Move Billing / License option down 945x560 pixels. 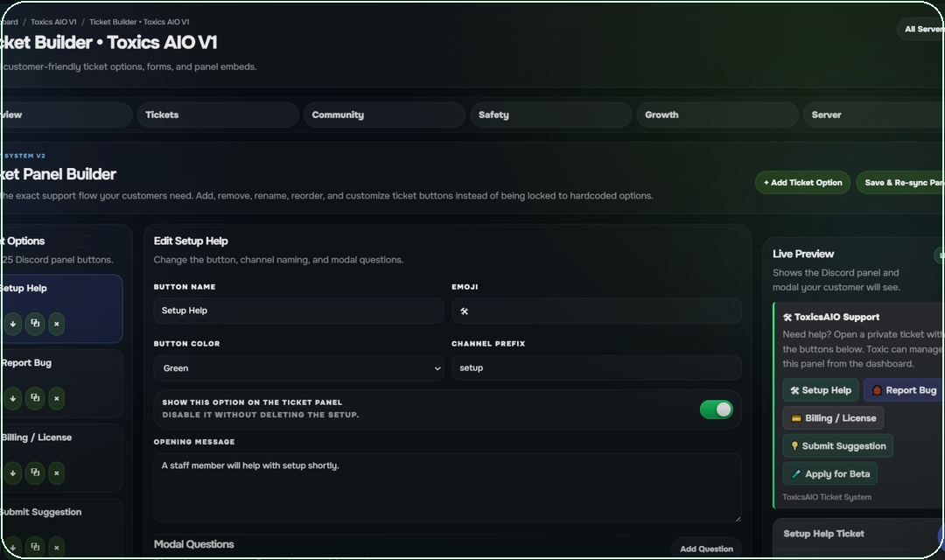coord(12,473)
